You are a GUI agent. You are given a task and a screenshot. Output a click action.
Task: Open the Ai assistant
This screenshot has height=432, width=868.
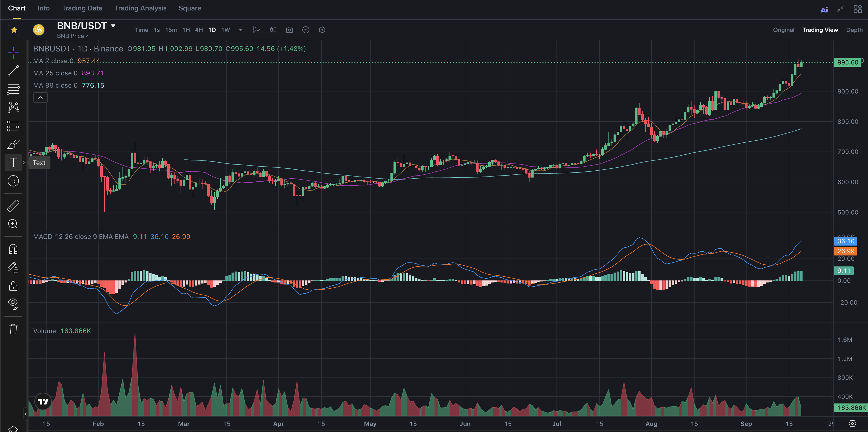point(824,10)
